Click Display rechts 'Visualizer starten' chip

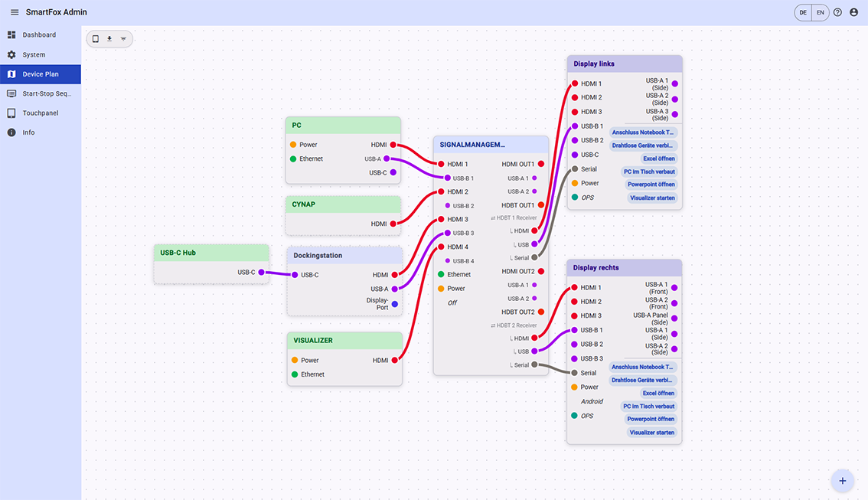point(651,433)
